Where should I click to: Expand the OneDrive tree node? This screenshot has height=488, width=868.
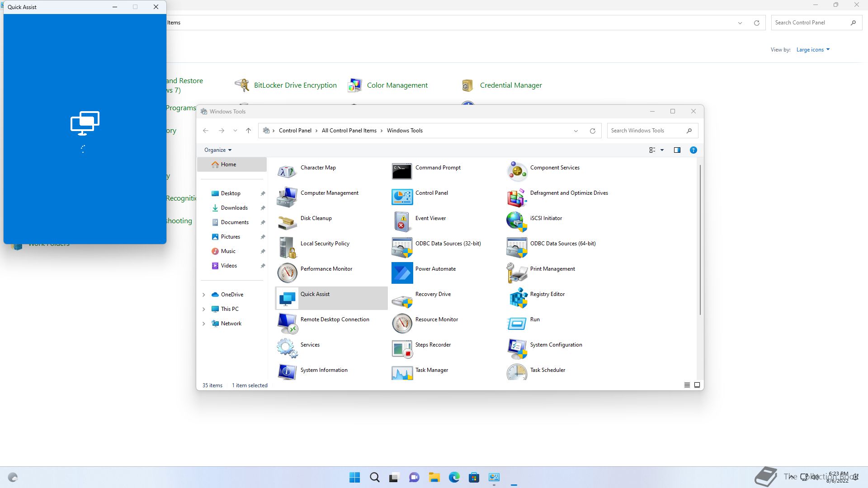[x=203, y=295]
